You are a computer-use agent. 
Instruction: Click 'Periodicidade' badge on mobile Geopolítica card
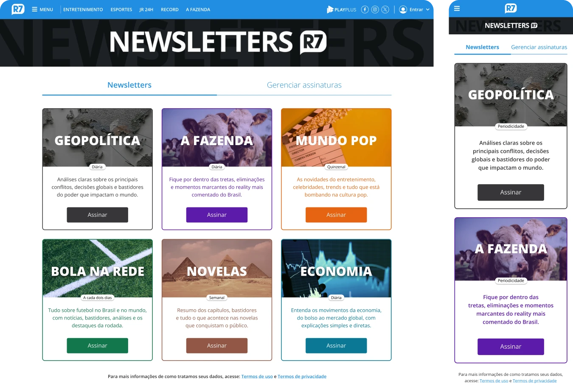(x=511, y=126)
